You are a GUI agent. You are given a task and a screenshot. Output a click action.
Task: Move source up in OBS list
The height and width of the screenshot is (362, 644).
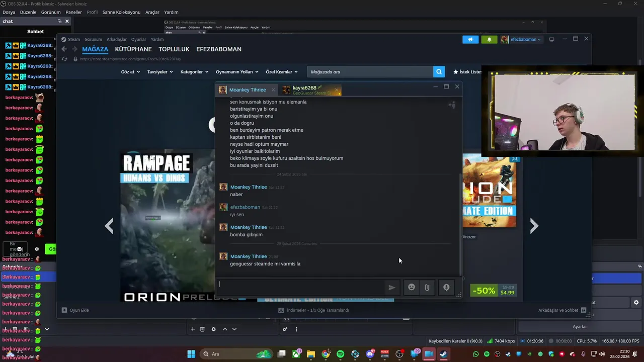tap(225, 329)
